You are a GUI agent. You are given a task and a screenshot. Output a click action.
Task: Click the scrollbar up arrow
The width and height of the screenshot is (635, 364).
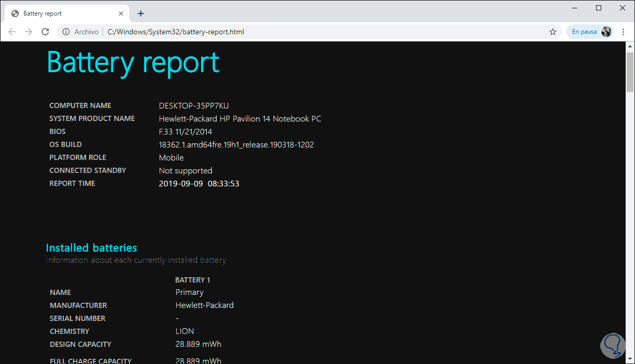click(630, 46)
